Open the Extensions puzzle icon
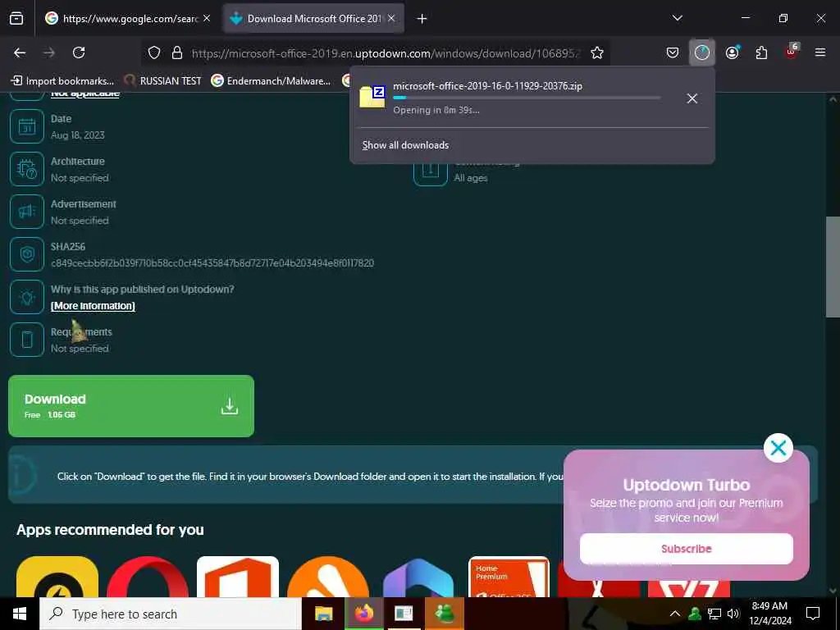 point(761,52)
